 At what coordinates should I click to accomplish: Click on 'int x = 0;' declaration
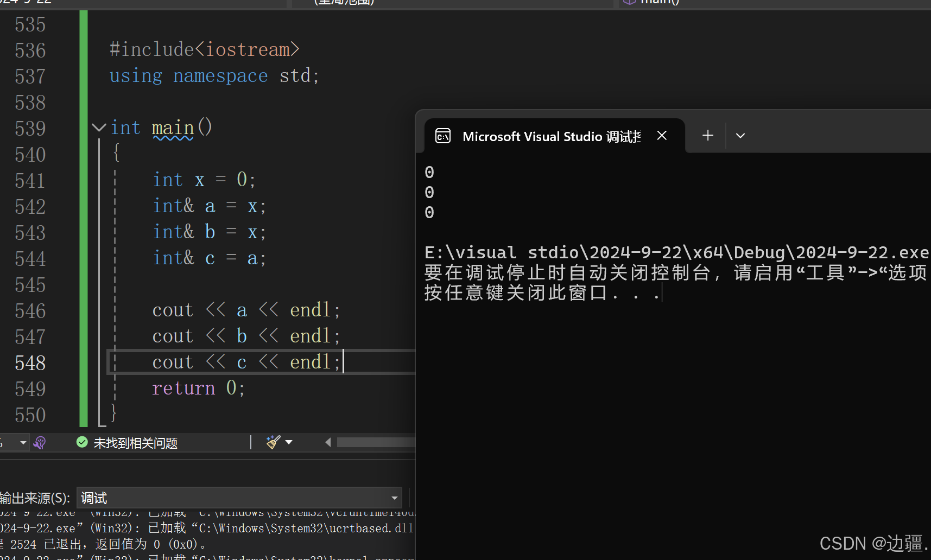204,180
